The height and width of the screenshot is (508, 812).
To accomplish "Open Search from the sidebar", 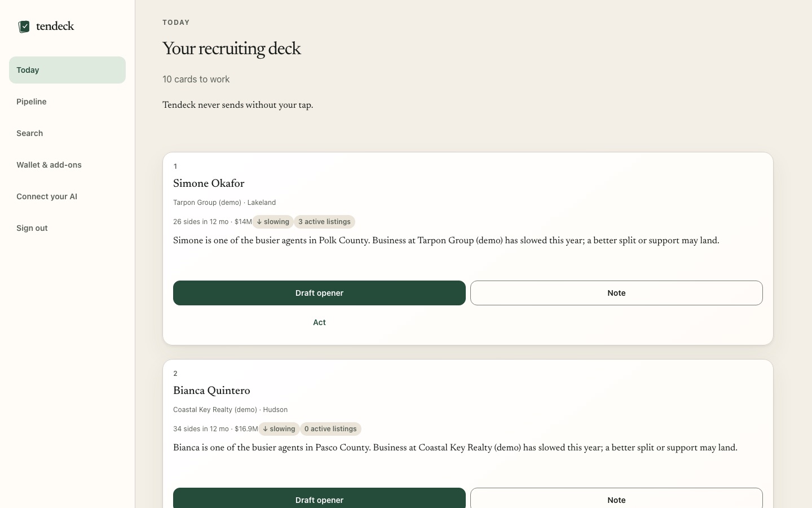I will coord(67,133).
